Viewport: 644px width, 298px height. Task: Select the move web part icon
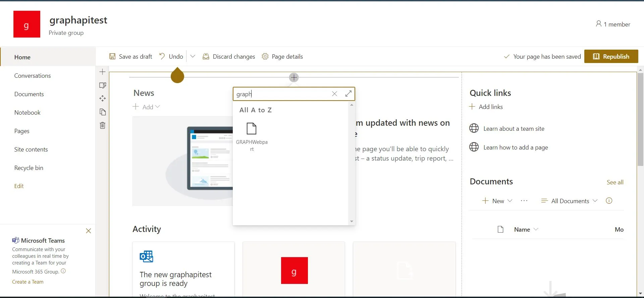[103, 99]
